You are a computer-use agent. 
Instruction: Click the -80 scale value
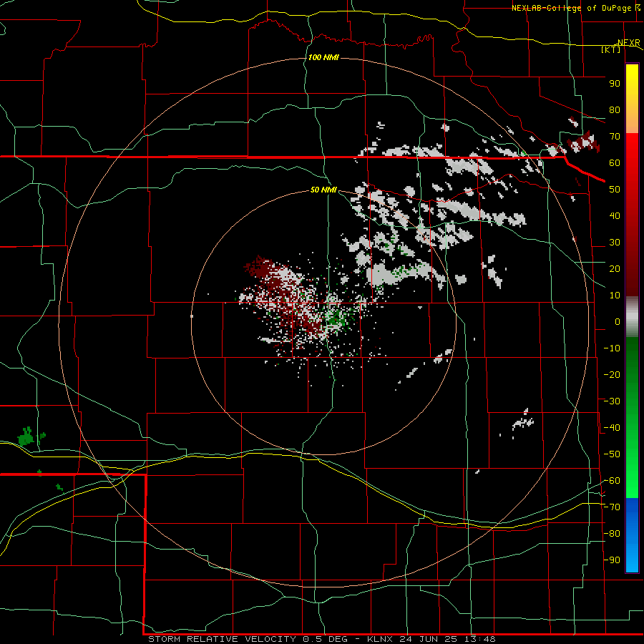612,534
